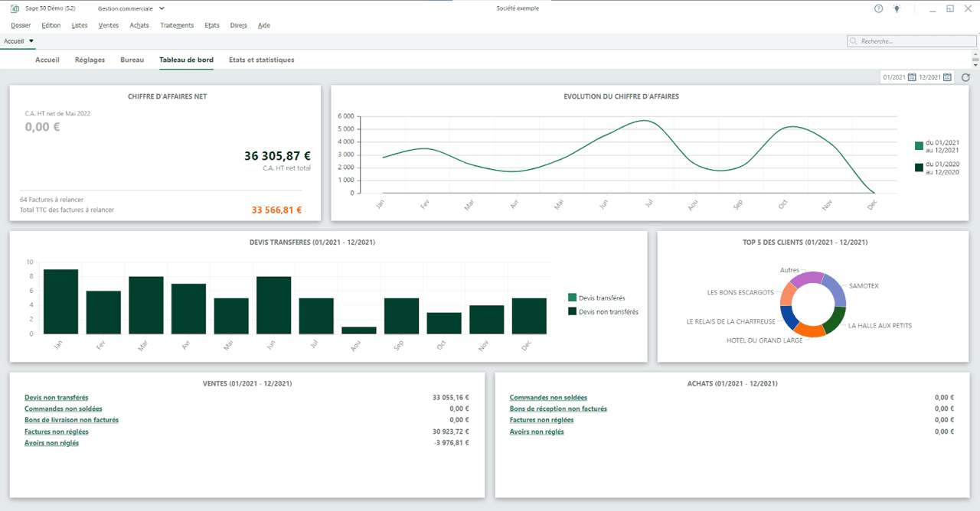Screen dimensions: 980x511
Task: Open the Traitements menu
Action: (177, 25)
